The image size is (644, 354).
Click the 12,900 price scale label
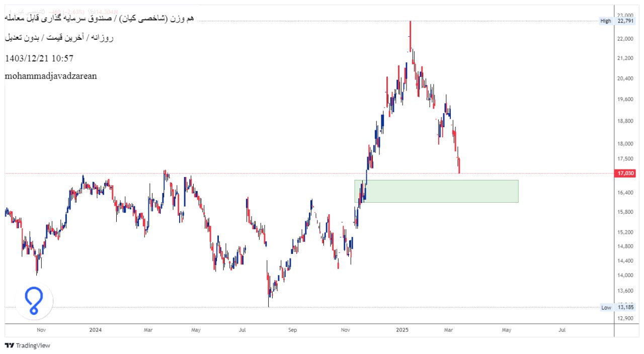point(626,318)
